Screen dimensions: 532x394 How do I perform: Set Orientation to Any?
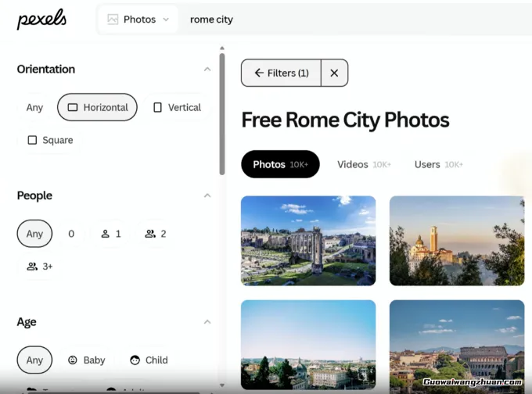(34, 107)
